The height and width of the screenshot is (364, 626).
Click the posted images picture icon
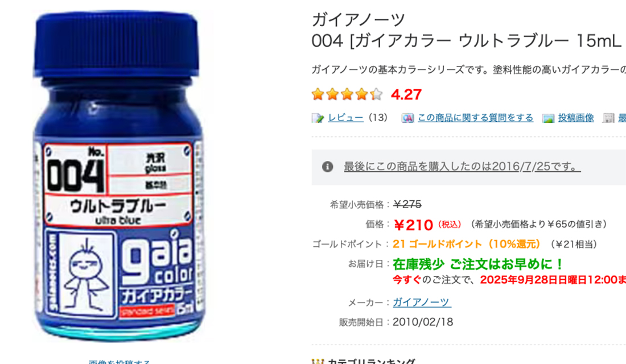(x=548, y=118)
